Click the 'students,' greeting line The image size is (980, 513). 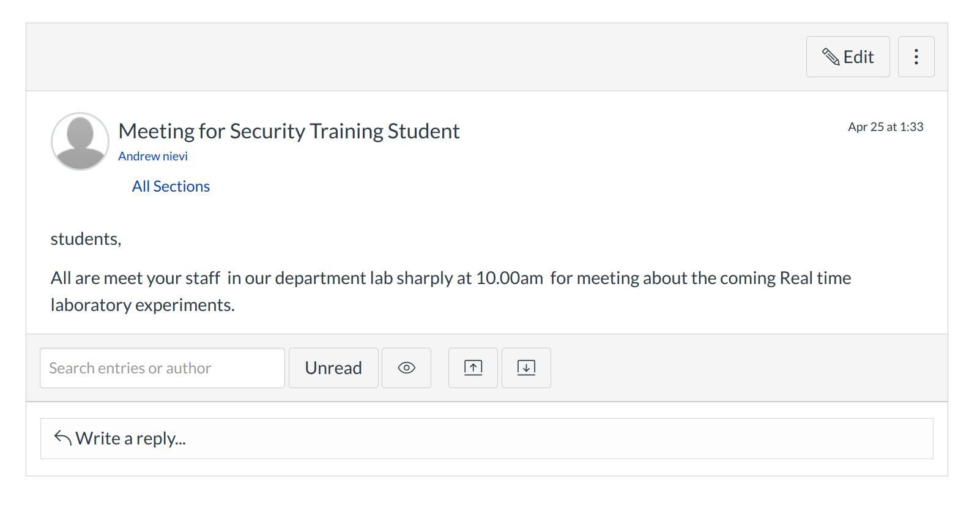click(x=86, y=239)
